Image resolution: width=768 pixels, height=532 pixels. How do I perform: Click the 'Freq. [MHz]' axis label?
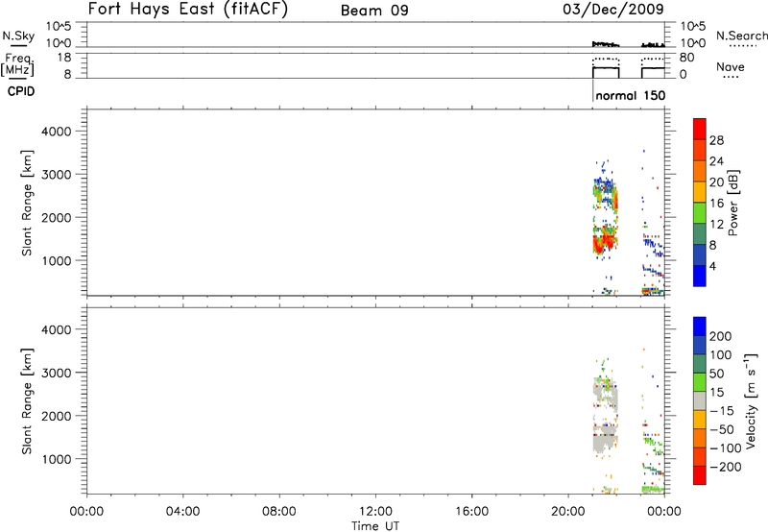pos(18,64)
